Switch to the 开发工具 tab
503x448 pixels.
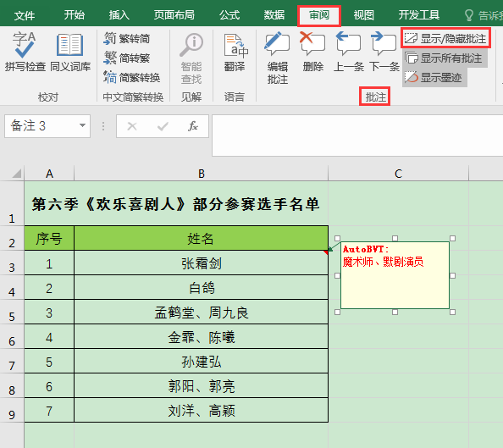(419, 15)
